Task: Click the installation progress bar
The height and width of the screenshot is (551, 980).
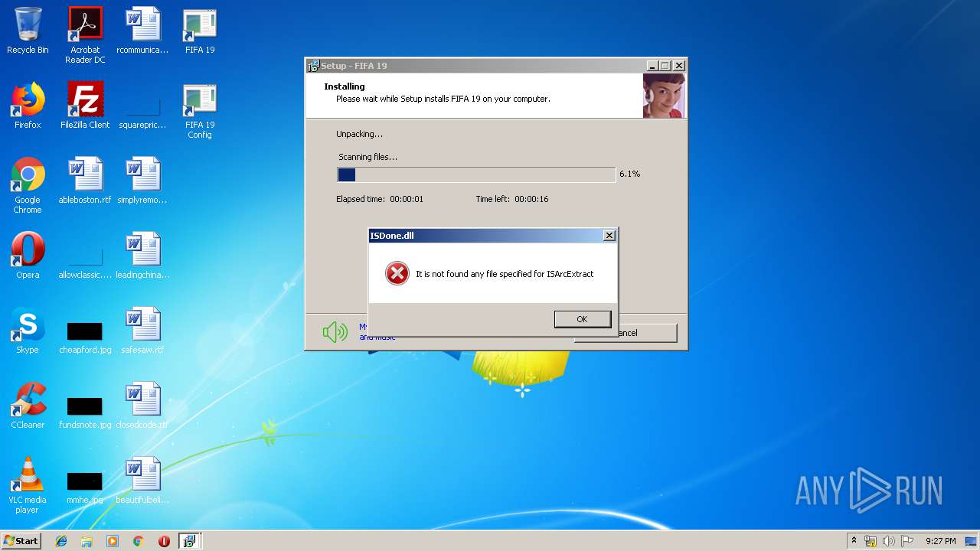Action: click(x=476, y=174)
